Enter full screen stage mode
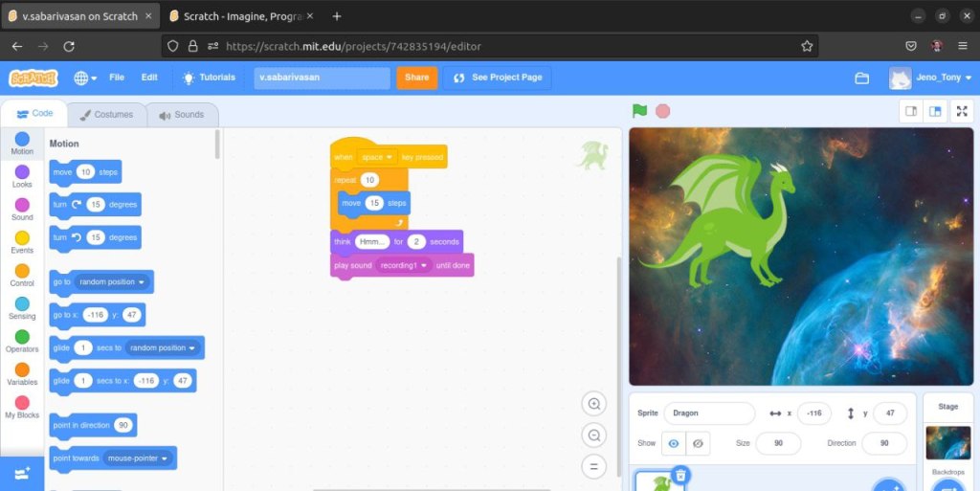 [x=962, y=111]
